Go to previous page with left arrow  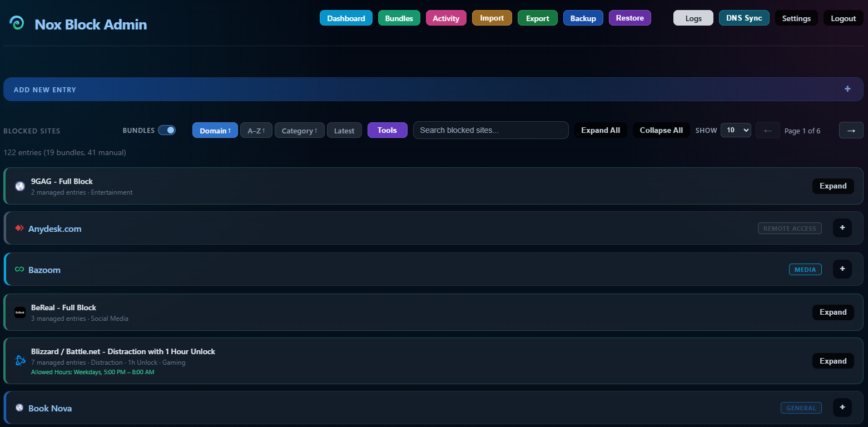(768, 130)
